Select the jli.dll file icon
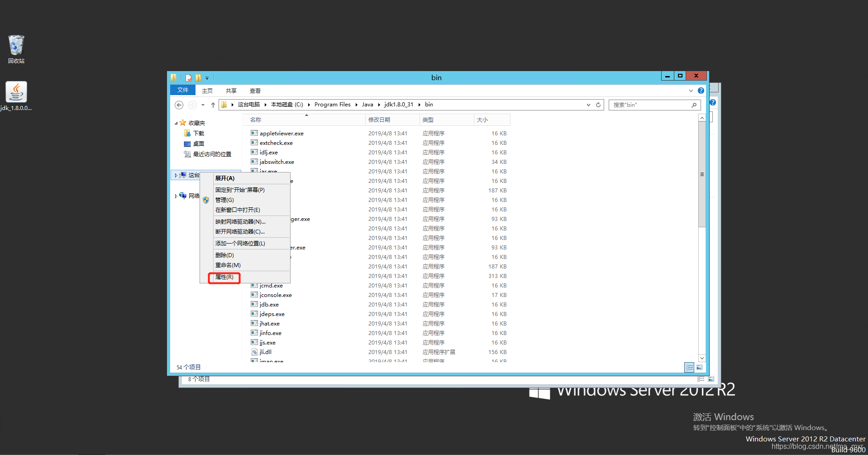This screenshot has height=455, width=868. (254, 352)
